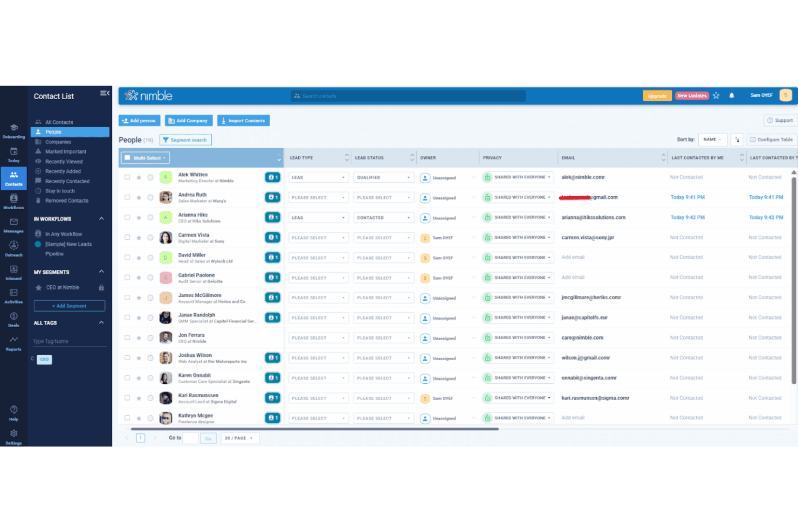
Task: Select All Contacts in the Contact List
Action: [59, 122]
